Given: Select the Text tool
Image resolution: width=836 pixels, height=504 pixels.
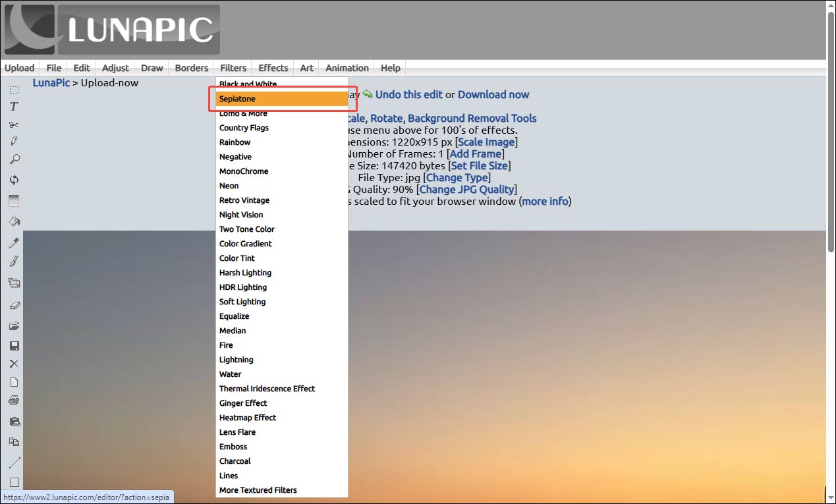Looking at the screenshot, I should (x=14, y=106).
